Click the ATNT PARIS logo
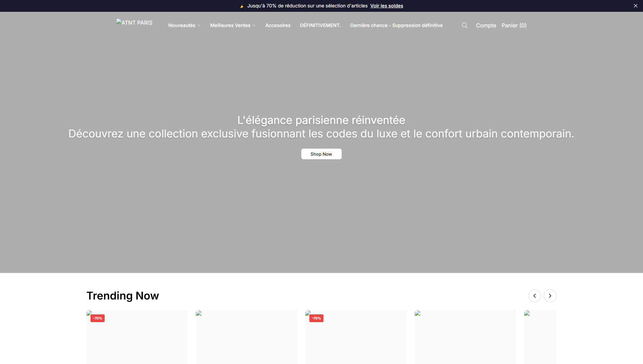 [x=134, y=23]
